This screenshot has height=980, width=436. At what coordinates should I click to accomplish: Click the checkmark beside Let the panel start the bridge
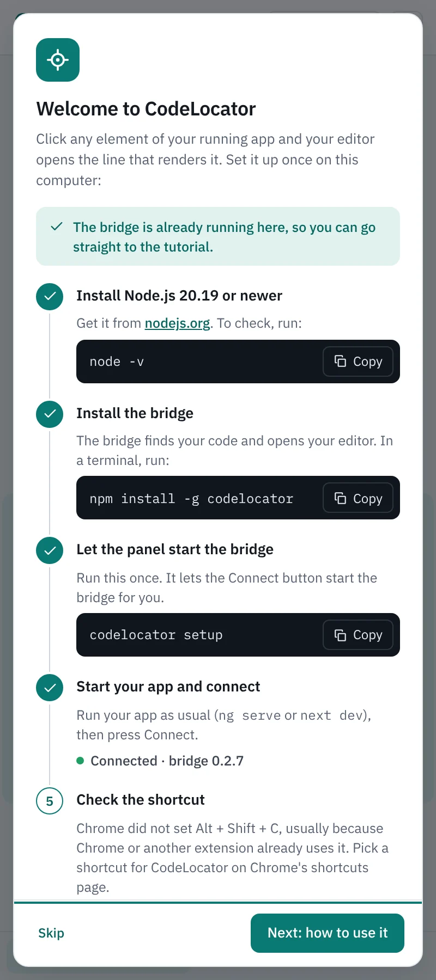(x=50, y=550)
